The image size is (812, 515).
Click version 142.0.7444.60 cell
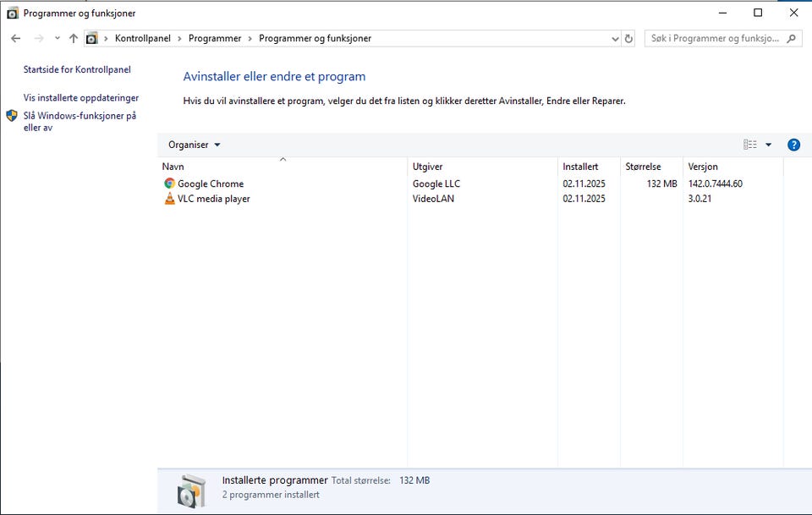[716, 184]
